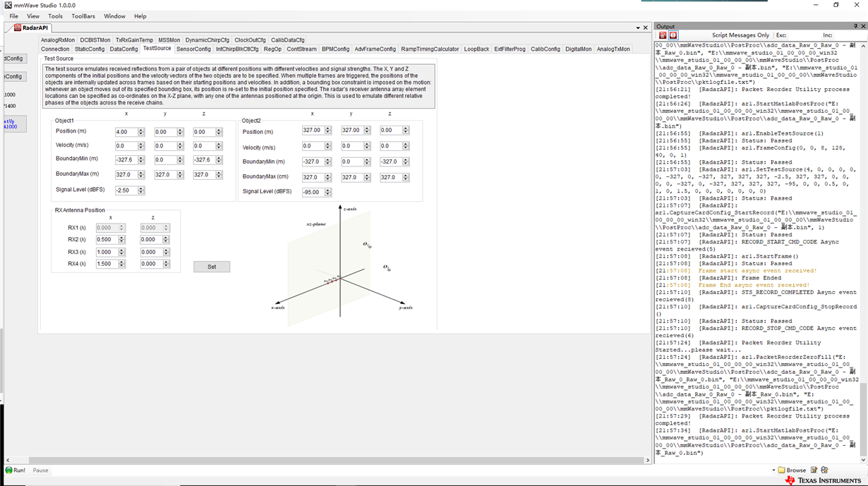Switch to the RampTimingCalculator tab

(x=430, y=49)
